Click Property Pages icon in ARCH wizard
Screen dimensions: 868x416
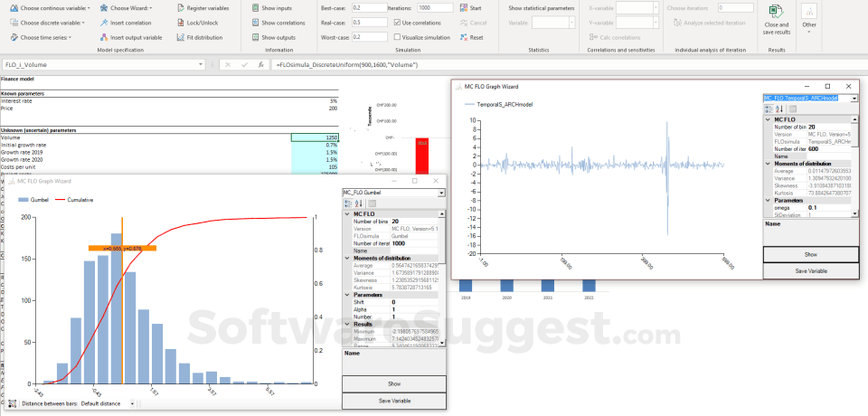click(x=792, y=109)
